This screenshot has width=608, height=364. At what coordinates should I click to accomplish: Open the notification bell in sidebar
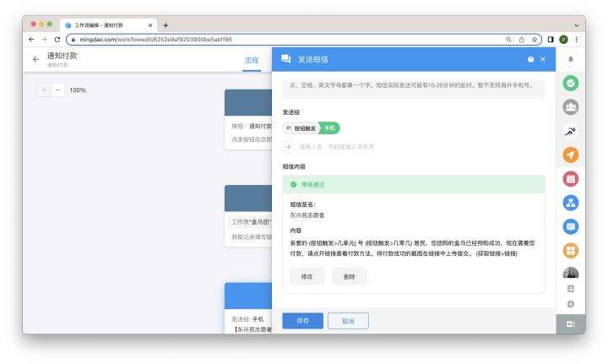tap(571, 59)
